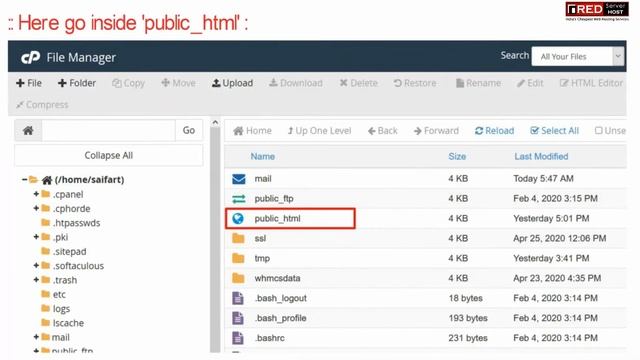Viewport: 640px width, 360px height.
Task: Select etc in folder tree
Action: [59, 295]
